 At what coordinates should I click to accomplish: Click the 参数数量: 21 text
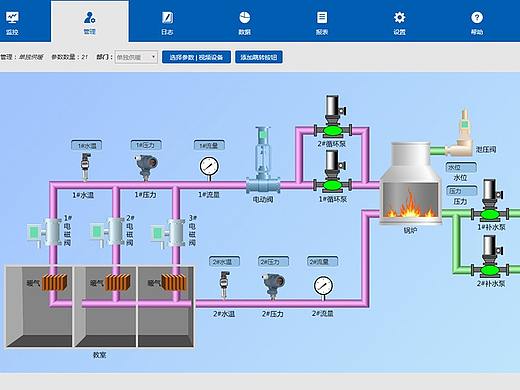(70, 57)
